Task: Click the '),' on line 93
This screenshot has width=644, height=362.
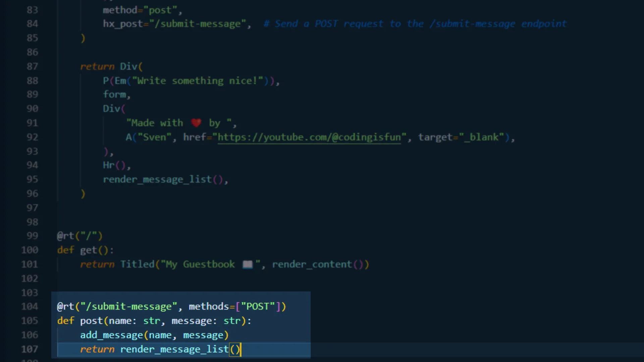Action: [108, 152]
